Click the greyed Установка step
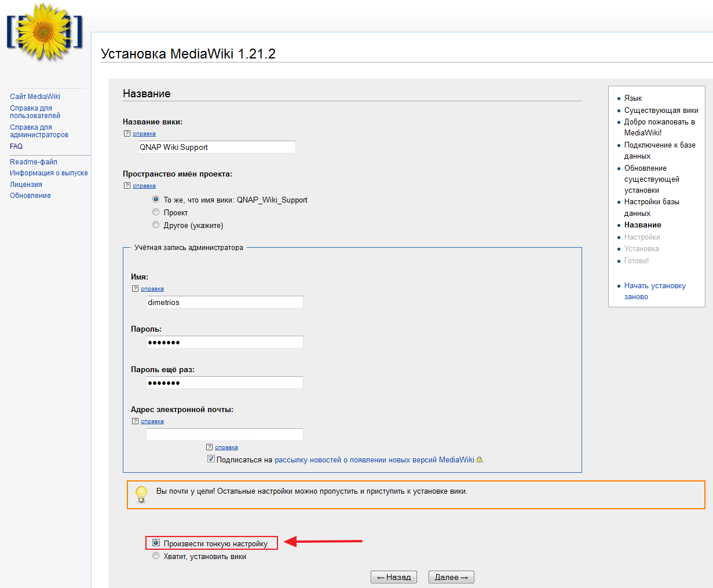 click(642, 249)
